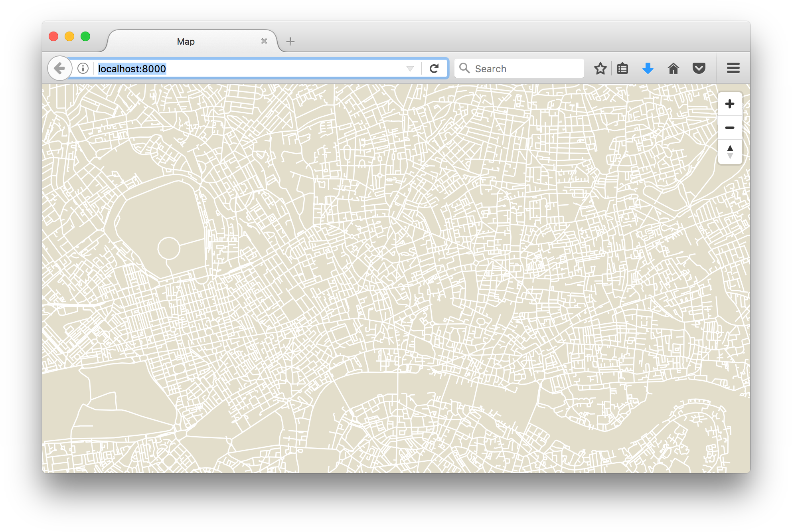Zoom out of the map
This screenshot has height=532, width=792.
pos(730,128)
